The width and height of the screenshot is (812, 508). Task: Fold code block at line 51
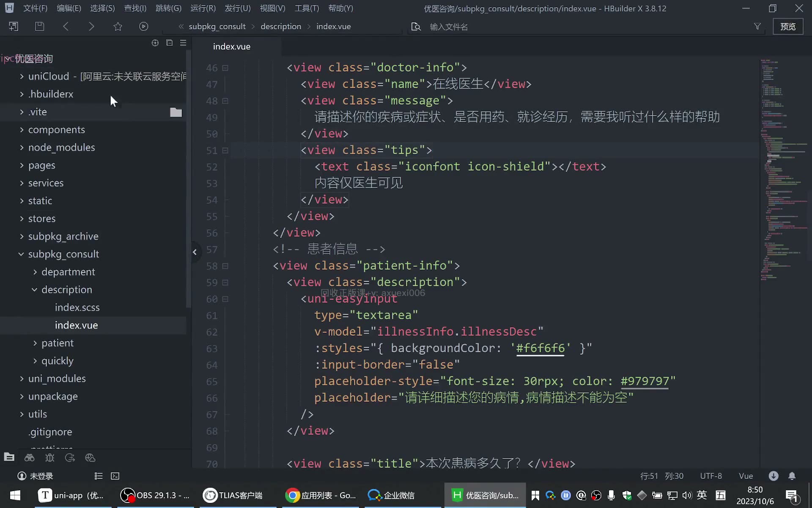pyautogui.click(x=225, y=150)
